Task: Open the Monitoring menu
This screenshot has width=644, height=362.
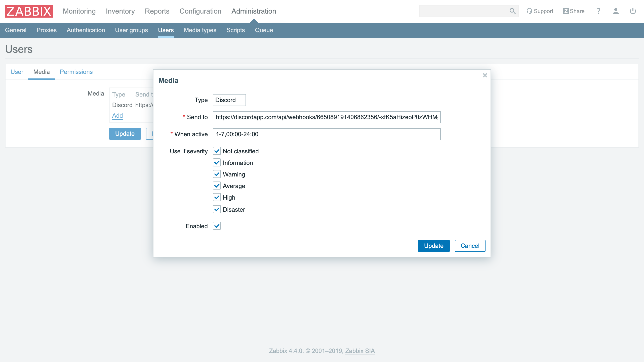Action: 79,11
